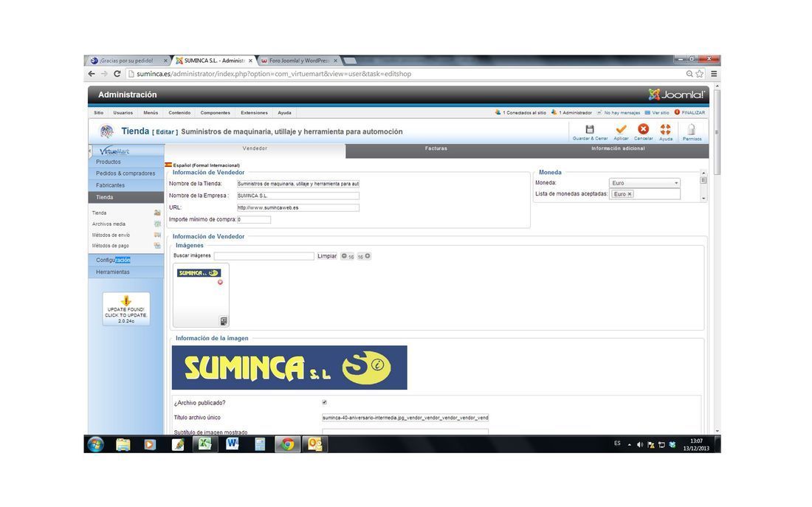This screenshot has width=812, height=507.
Task: Open the Menús menu
Action: [151, 112]
